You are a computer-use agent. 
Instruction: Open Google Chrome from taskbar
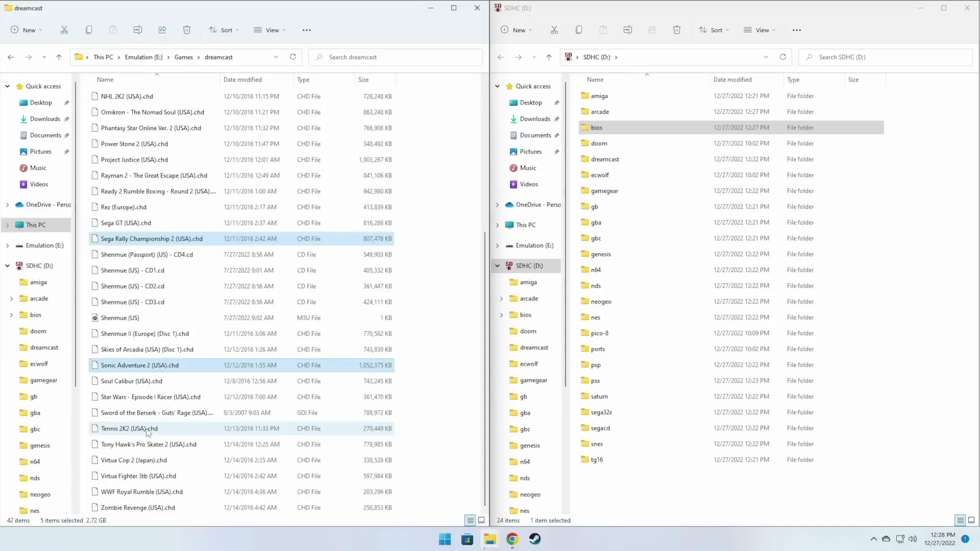(x=512, y=539)
